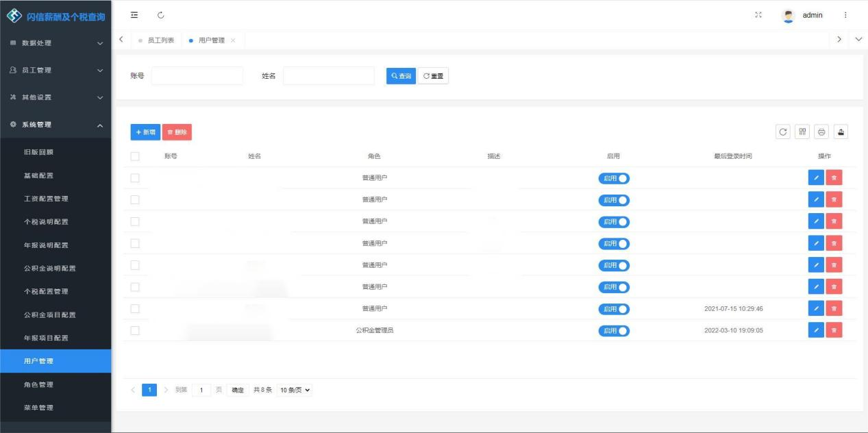Export the table data via export icon
868x433 pixels.
pos(841,132)
